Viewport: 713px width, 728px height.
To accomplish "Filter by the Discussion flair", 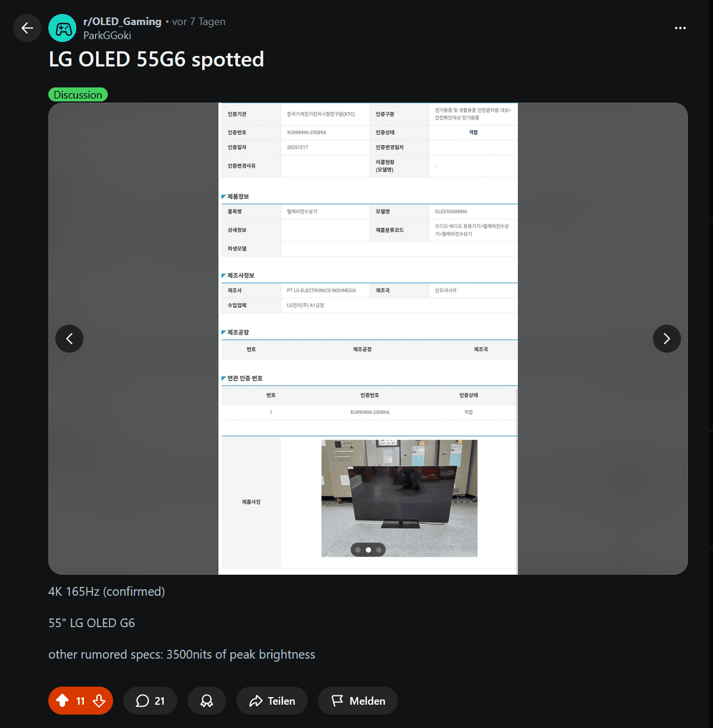I will (x=78, y=94).
